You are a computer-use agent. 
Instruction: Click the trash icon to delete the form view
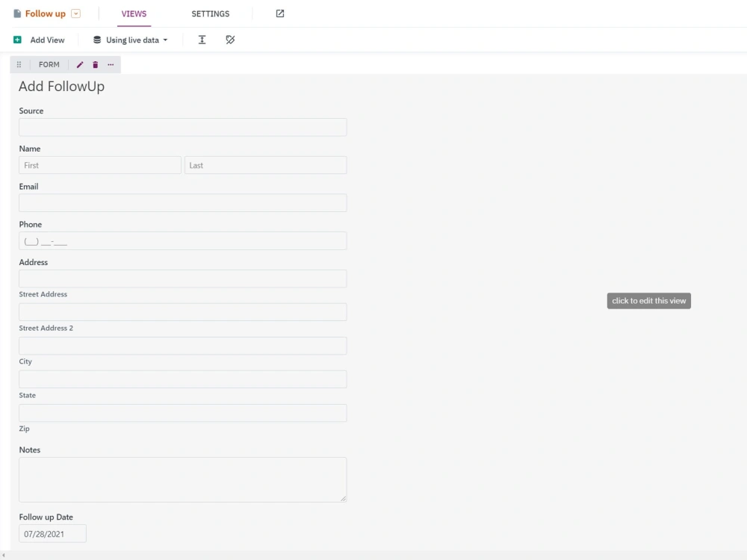(95, 64)
